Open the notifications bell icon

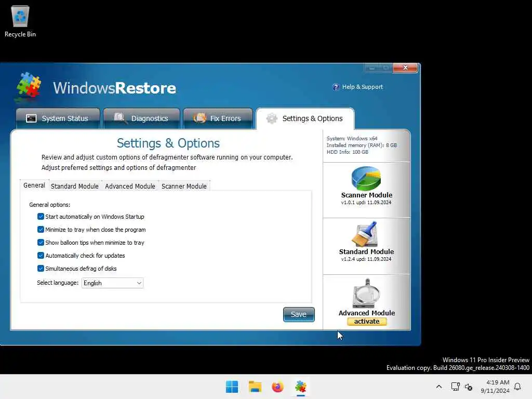point(517,387)
